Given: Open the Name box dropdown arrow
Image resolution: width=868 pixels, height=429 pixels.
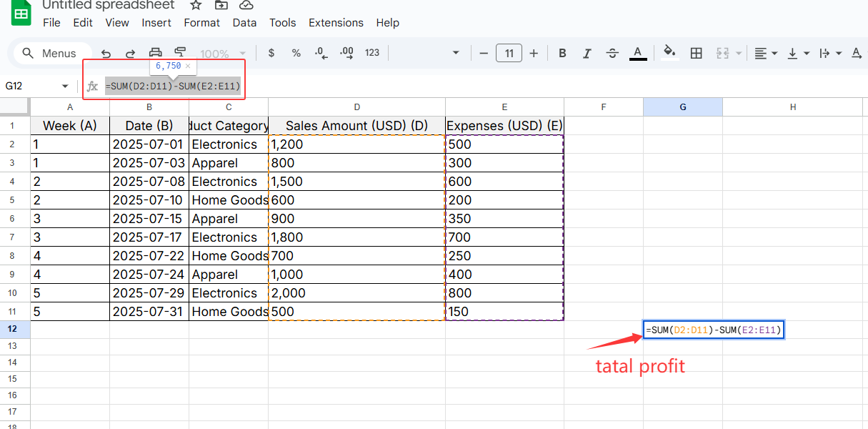Looking at the screenshot, I should 65,86.
